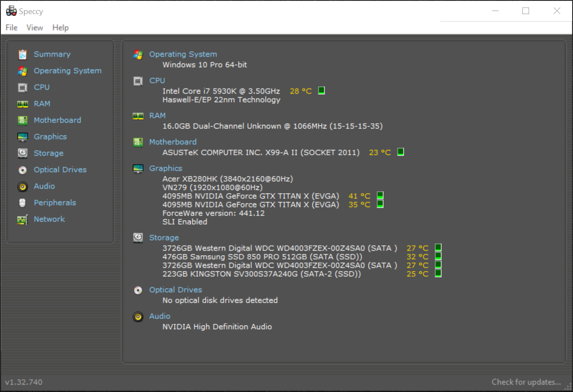Click the Optical Drives disc icon in sidebar

pyautogui.click(x=22, y=170)
